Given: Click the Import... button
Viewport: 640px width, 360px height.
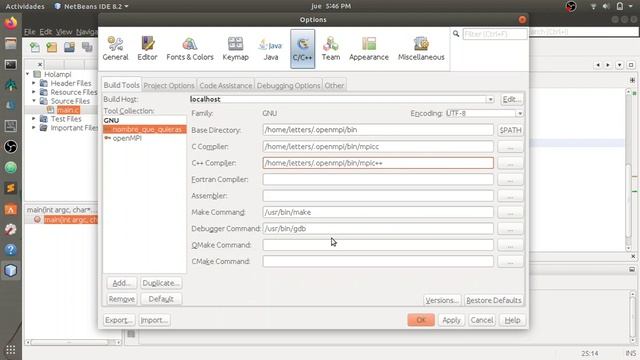Looking at the screenshot, I should 154,320.
